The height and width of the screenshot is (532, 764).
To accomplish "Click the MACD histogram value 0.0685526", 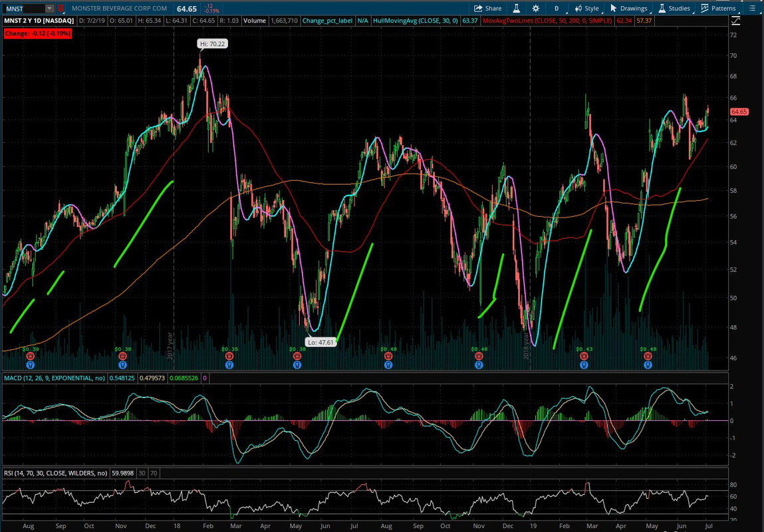I will click(x=184, y=378).
